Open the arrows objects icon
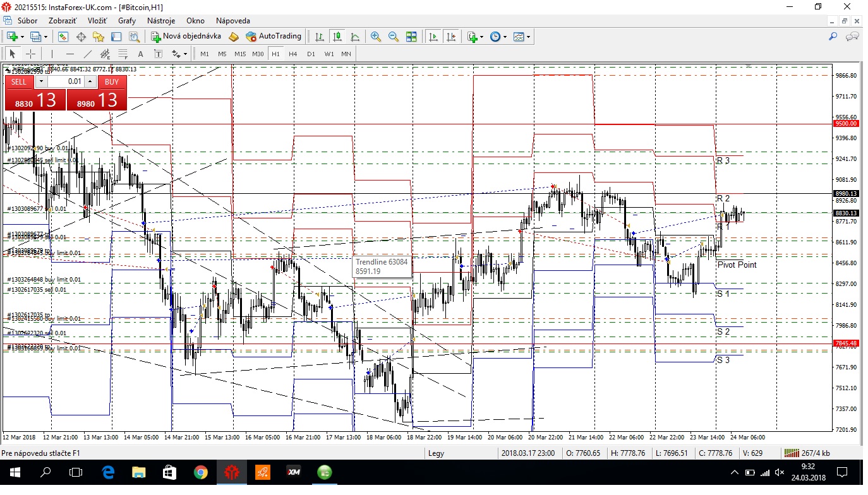The height and width of the screenshot is (495, 868). (x=176, y=54)
